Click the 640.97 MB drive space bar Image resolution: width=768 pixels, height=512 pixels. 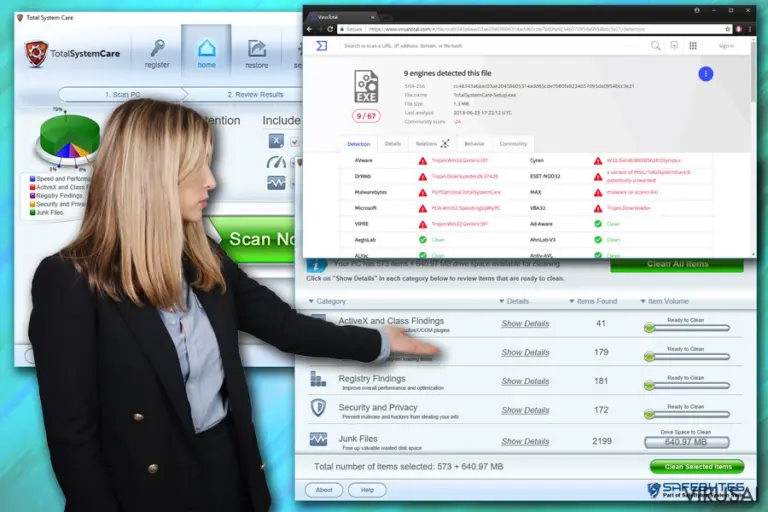686,442
